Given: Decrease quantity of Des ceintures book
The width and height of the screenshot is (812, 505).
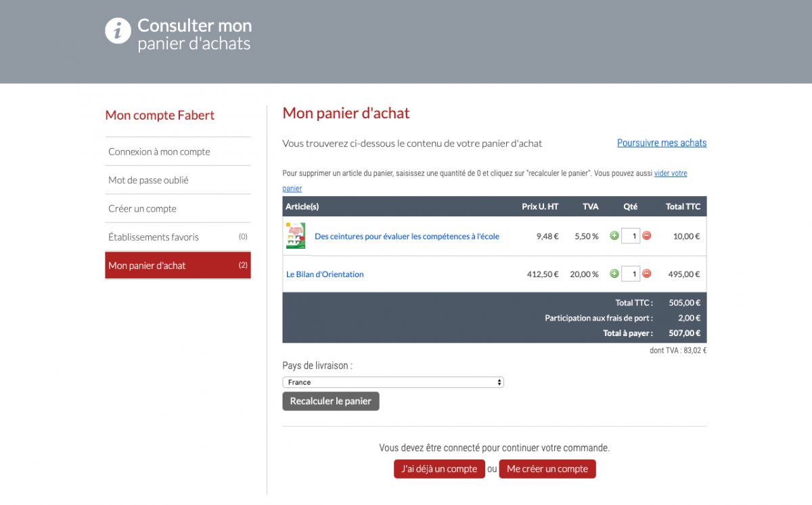Looking at the screenshot, I should point(647,236).
